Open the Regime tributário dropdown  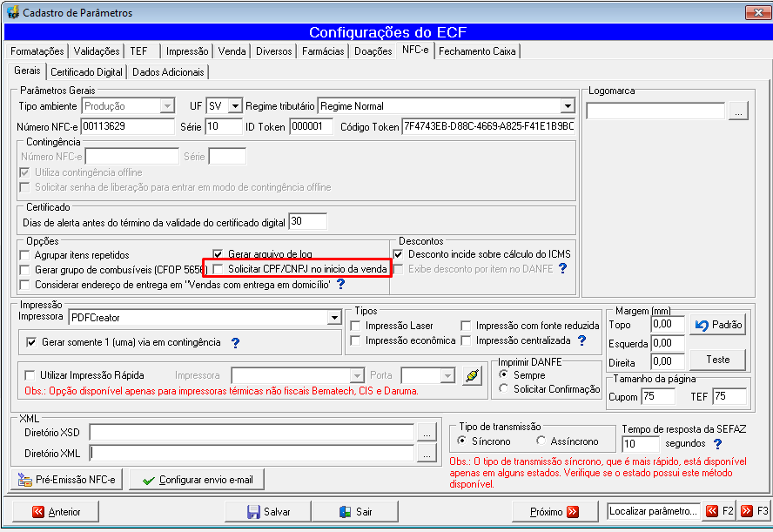coord(568,106)
